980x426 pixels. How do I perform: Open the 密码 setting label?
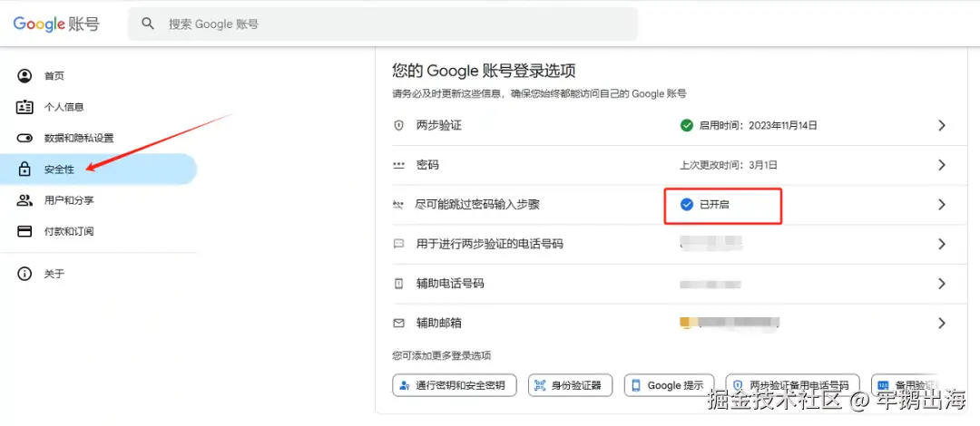[427, 166]
